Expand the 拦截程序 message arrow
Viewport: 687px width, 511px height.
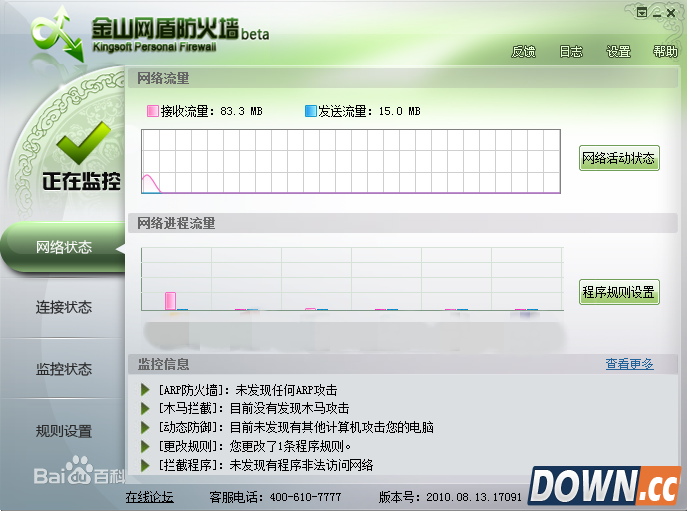145,465
